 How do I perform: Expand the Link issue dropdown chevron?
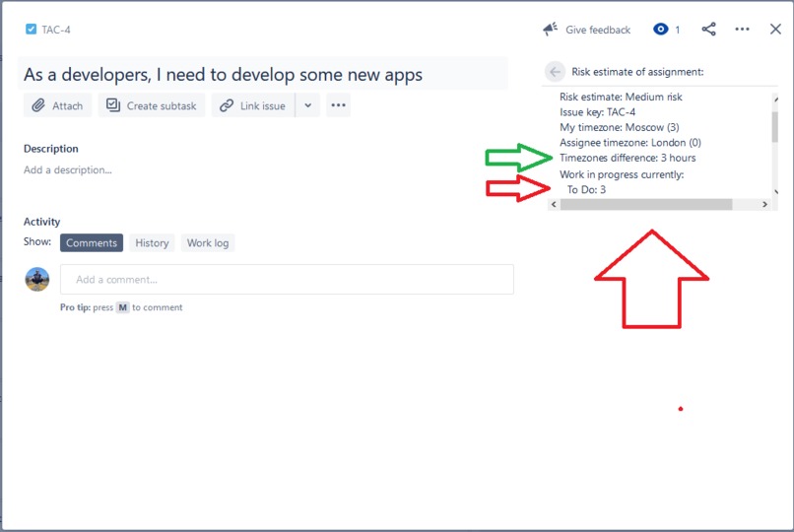coord(308,105)
